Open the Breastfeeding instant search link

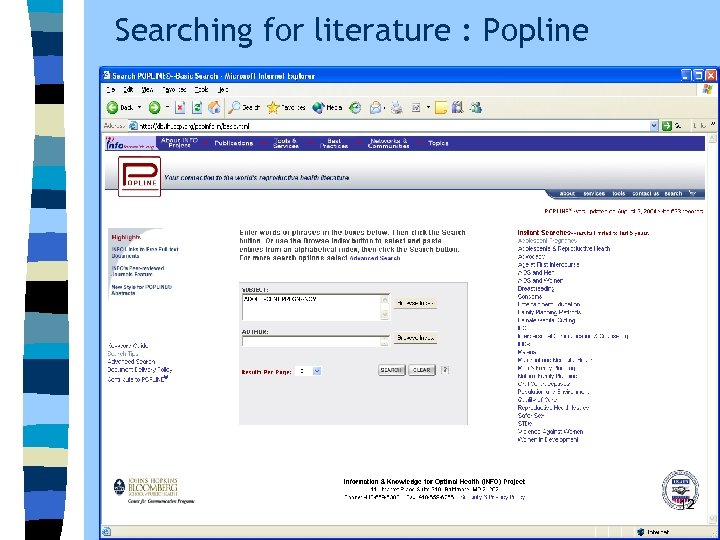click(535, 289)
